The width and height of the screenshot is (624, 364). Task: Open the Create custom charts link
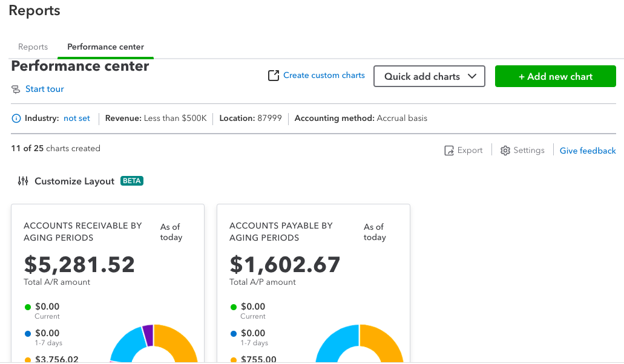click(324, 75)
